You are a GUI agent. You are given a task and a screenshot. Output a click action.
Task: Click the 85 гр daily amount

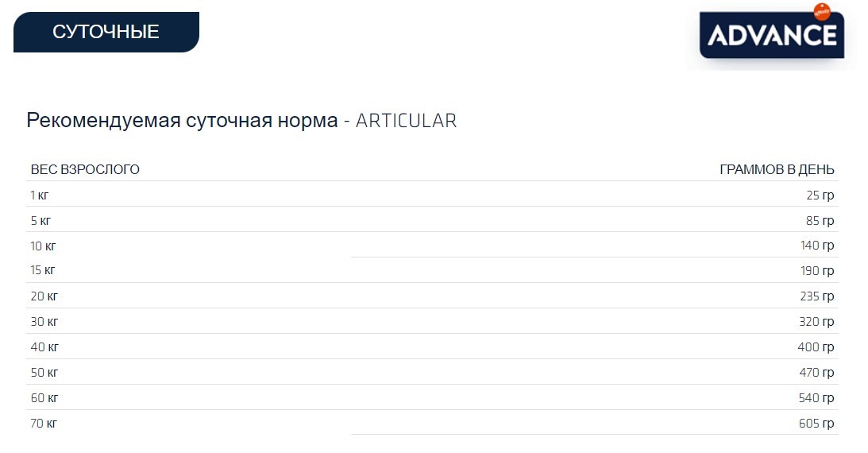820,220
